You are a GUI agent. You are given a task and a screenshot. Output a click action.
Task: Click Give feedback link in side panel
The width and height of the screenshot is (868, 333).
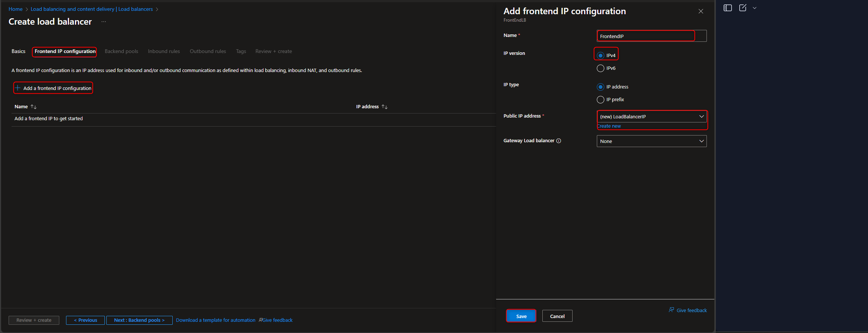[x=692, y=310]
